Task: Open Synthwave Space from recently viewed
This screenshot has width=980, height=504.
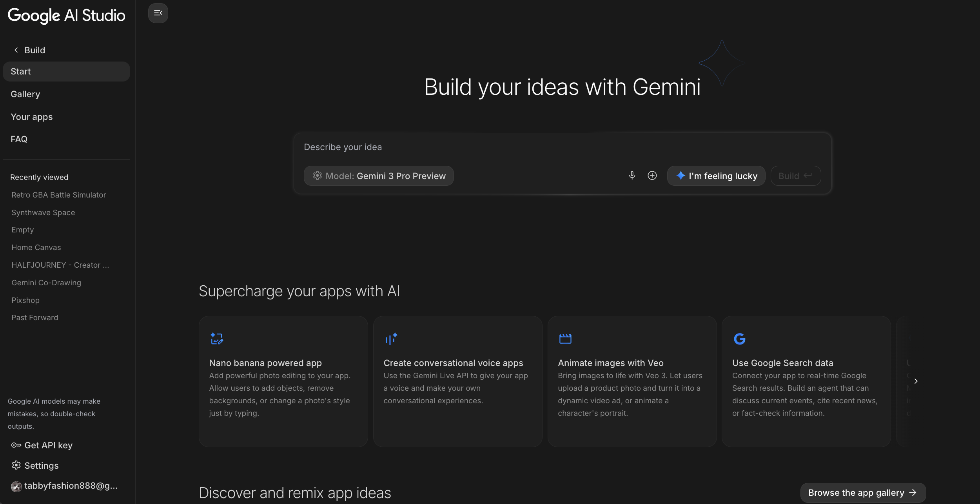Action: [x=43, y=212]
